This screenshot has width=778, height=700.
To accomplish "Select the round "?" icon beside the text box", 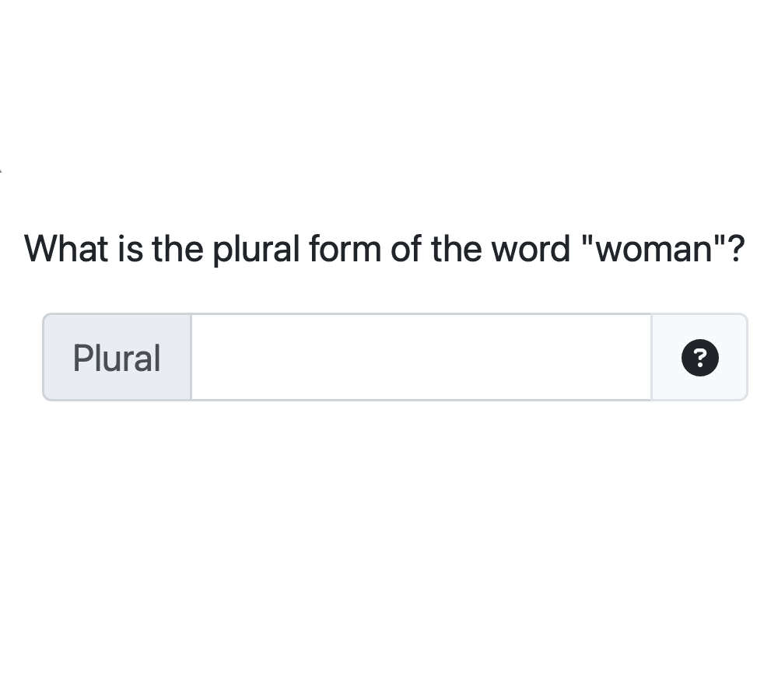I will pos(699,358).
